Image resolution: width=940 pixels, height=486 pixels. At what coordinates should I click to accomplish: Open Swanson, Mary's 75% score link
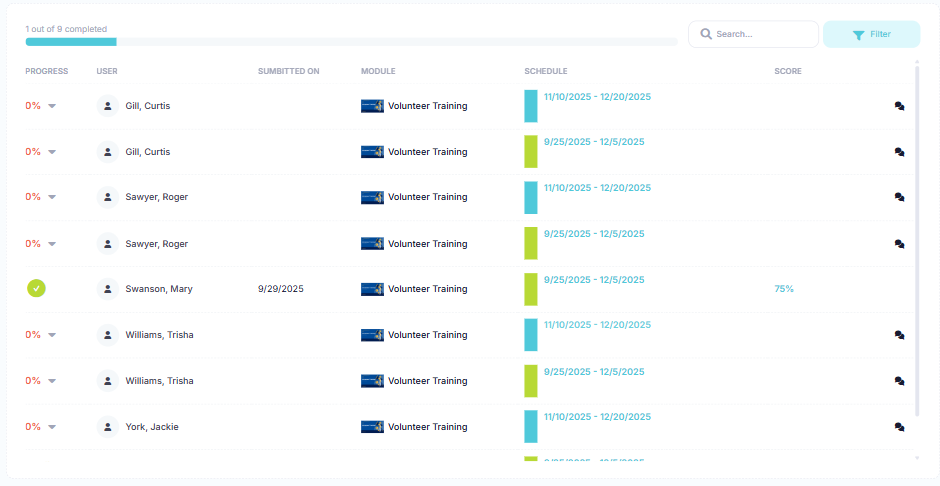(x=783, y=289)
